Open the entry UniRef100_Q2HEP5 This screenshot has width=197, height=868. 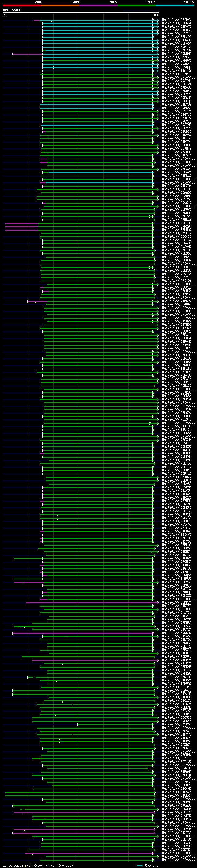[176, 507]
